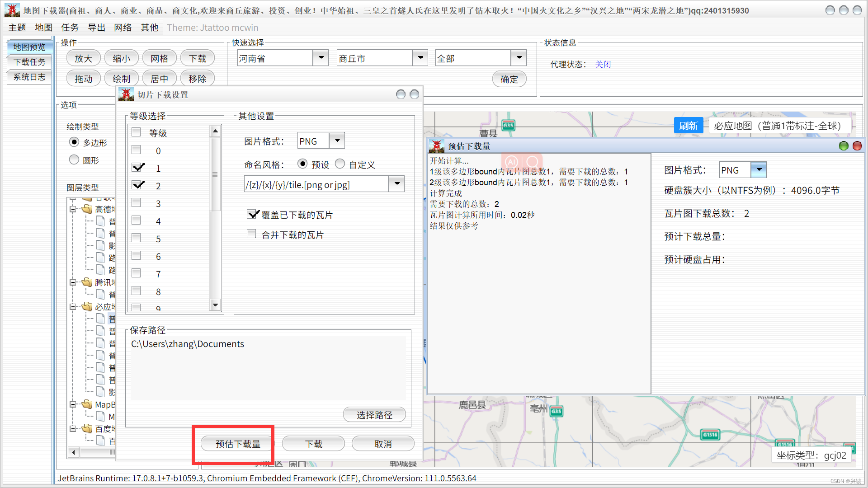The height and width of the screenshot is (488, 868).
Task: Click app logo icon in 预估下载量 title bar
Action: (437, 146)
